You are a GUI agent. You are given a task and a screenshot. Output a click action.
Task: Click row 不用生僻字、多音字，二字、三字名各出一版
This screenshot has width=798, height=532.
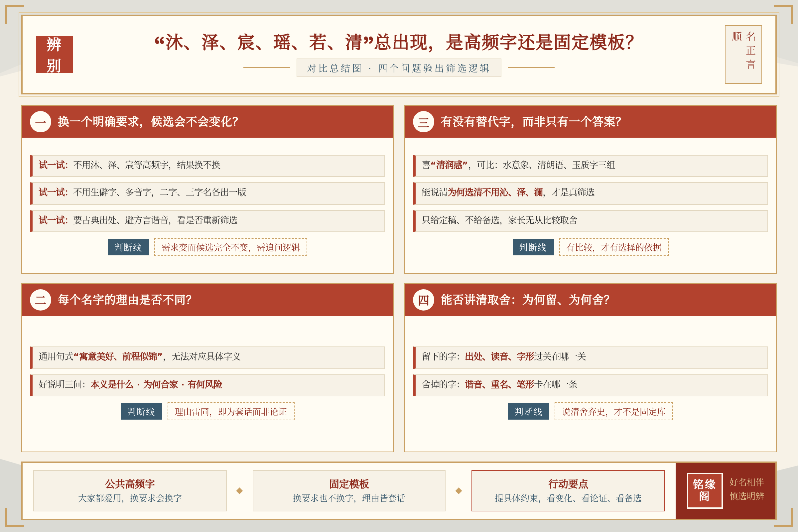tap(207, 193)
